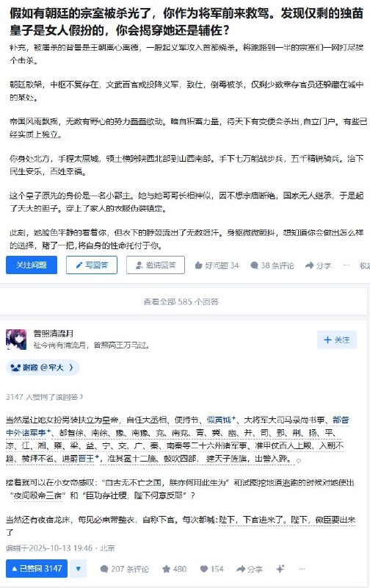The width and height of the screenshot is (370, 588).
Task: Share the answer using 分享 at the bottom
Action: pos(250,569)
